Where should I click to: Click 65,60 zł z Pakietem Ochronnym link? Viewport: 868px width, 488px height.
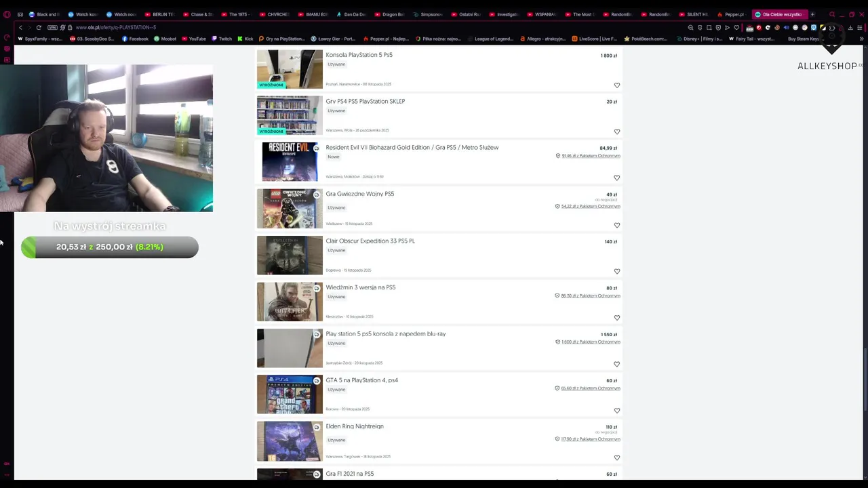tap(591, 388)
